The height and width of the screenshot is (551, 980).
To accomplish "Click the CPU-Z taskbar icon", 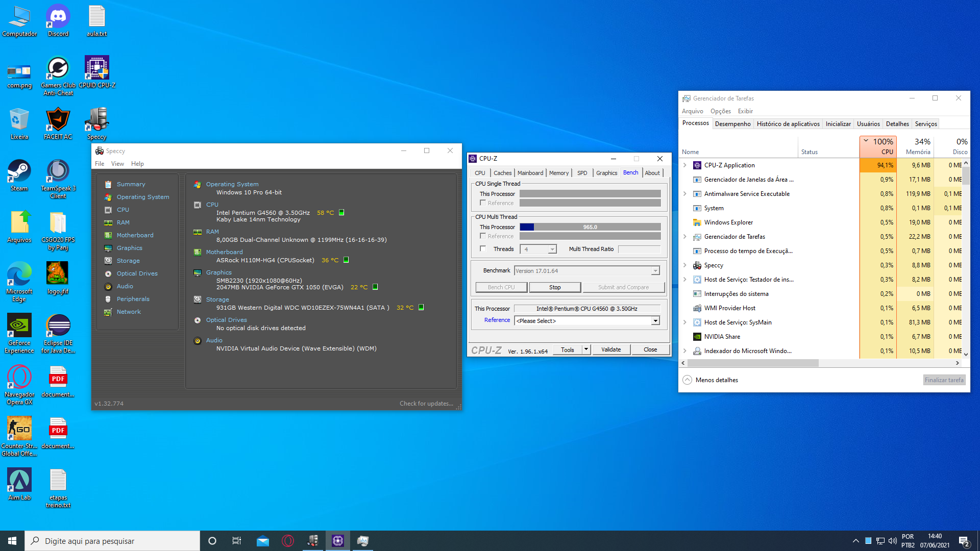I will [338, 541].
